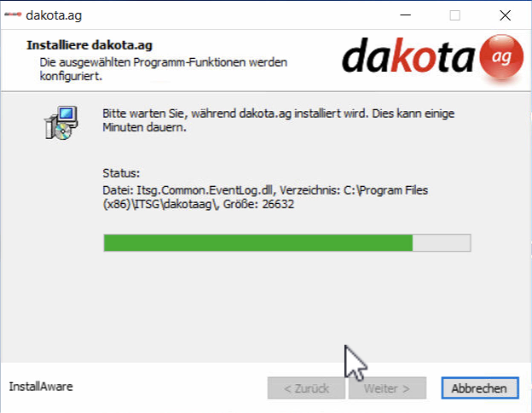Click the dakota.ag title bar icon
532x413 pixels.
pos(13,15)
